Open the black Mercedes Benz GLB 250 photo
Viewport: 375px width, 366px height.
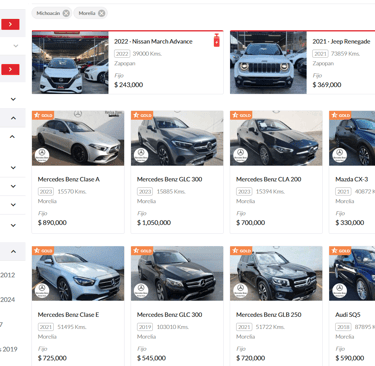pos(276,273)
